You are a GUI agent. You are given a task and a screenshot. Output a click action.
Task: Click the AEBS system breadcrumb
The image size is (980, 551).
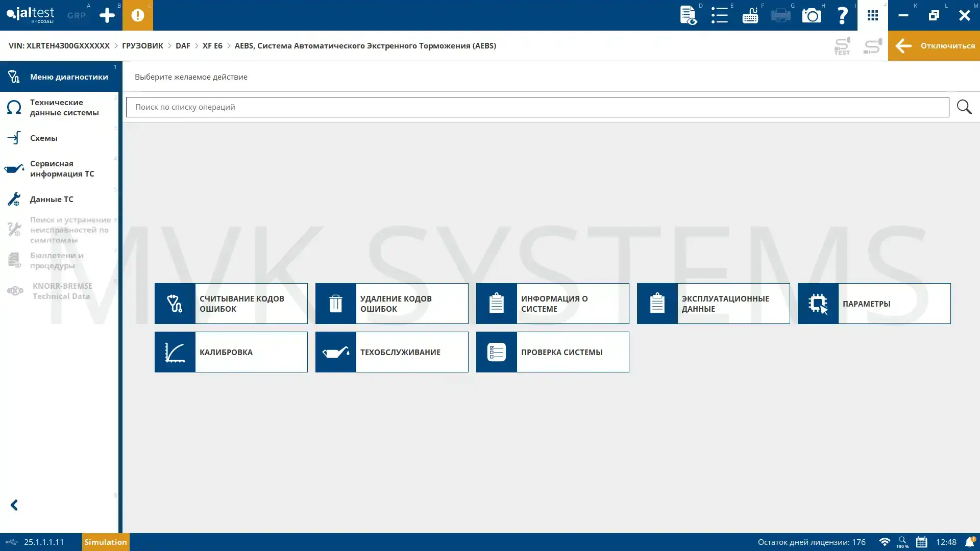[x=365, y=45]
